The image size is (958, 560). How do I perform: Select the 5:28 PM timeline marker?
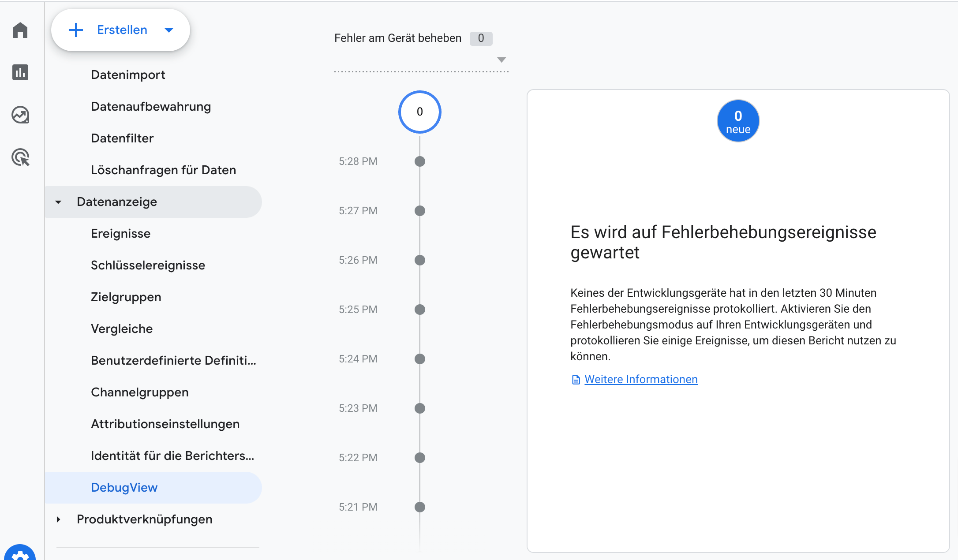pyautogui.click(x=420, y=161)
